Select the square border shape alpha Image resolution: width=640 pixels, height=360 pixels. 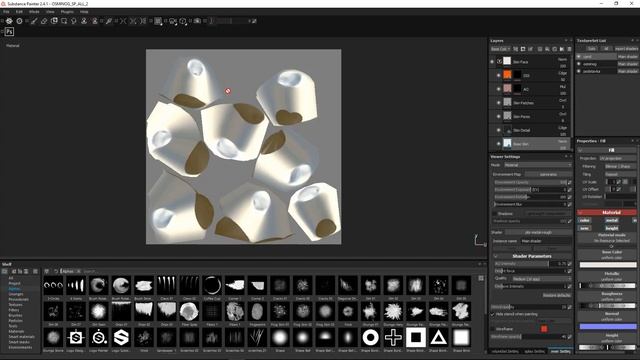pos(416,338)
